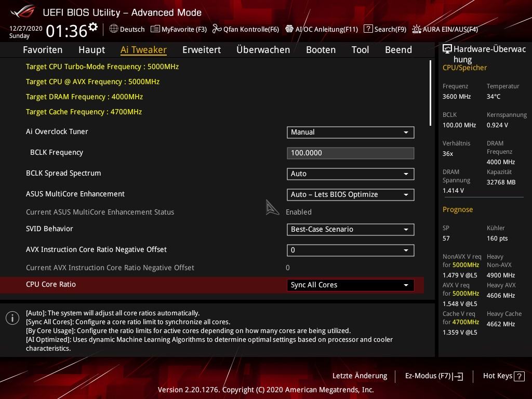532x399 pixels.
Task: Click Target DRAM Frequency : 4000MHz text
Action: (84, 97)
